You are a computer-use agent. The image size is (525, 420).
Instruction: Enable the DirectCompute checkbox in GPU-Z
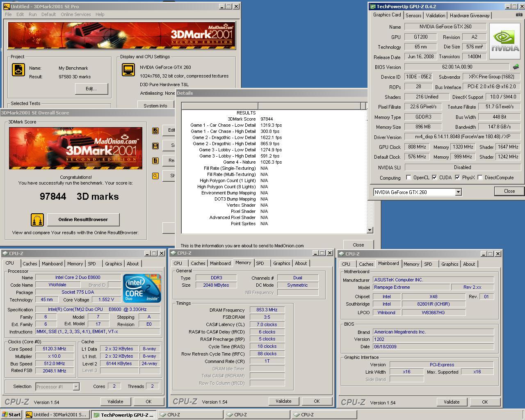click(480, 178)
